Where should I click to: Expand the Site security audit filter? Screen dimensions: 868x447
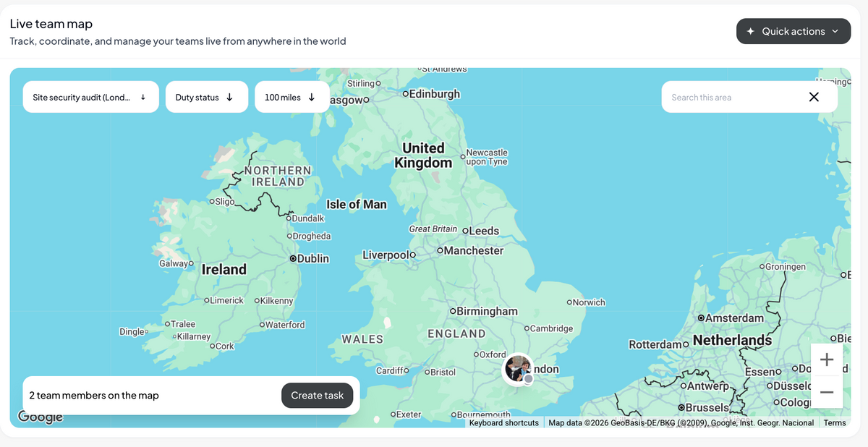(x=91, y=97)
